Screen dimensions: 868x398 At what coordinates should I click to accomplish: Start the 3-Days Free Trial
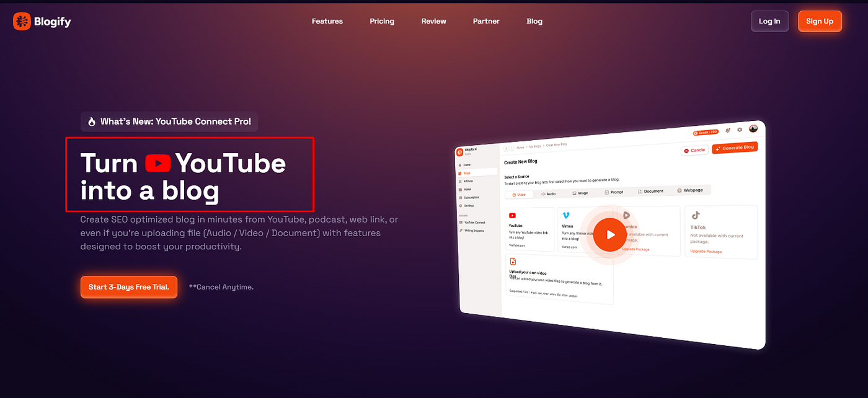(128, 287)
